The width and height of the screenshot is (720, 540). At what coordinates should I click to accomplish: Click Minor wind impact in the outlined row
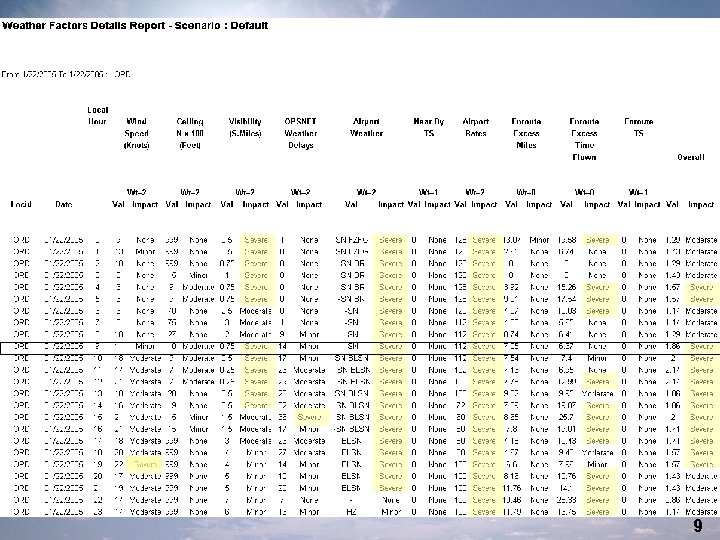point(145,346)
